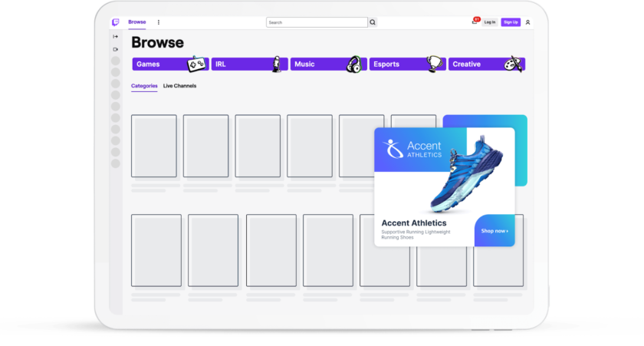Click Shop now on the Accent Athletics ad

point(494,231)
